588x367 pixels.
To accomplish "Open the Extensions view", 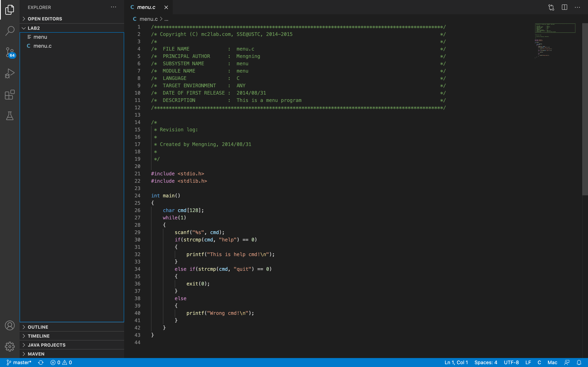I will 10,95.
